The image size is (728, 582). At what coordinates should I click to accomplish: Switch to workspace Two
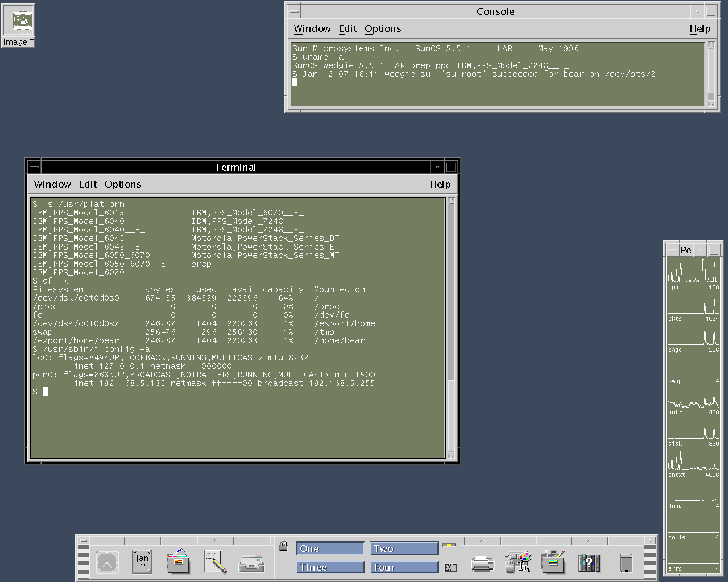[404, 548]
